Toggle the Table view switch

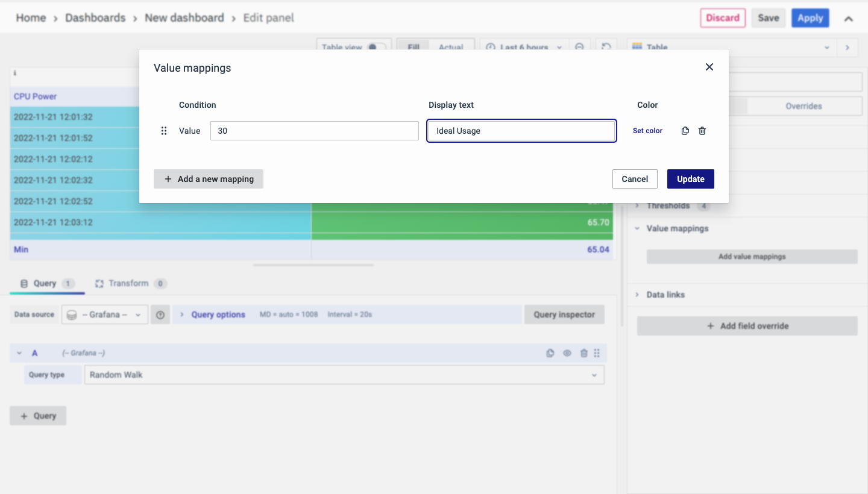(x=377, y=47)
